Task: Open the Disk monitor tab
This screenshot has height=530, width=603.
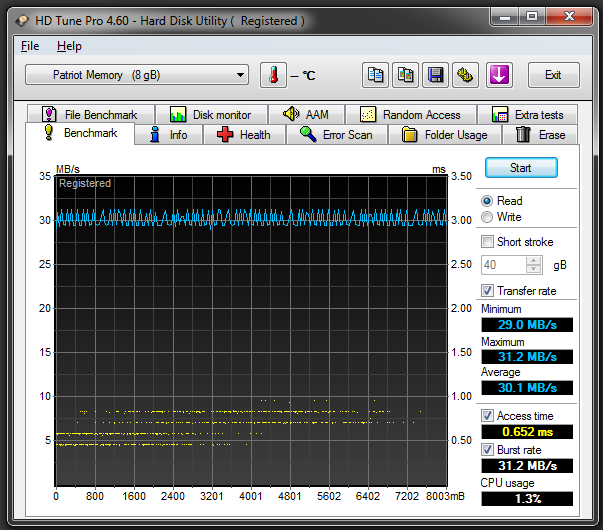Action: (211, 115)
